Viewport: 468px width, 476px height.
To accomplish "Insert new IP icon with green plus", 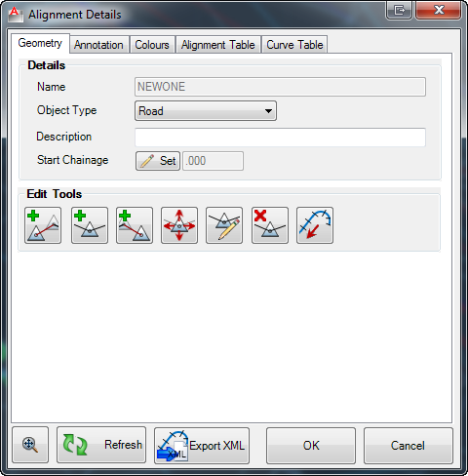I will click(90, 225).
